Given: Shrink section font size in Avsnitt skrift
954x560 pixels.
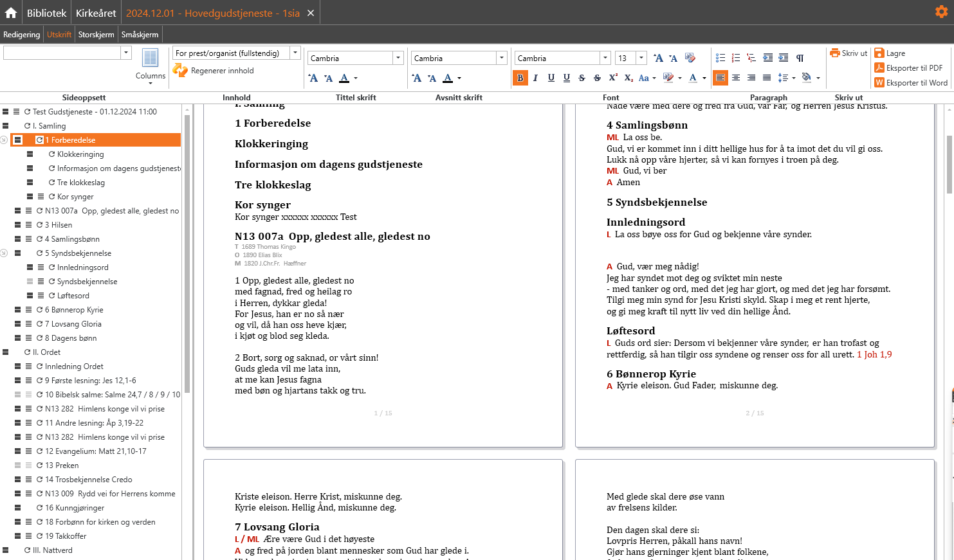Looking at the screenshot, I should (x=432, y=78).
